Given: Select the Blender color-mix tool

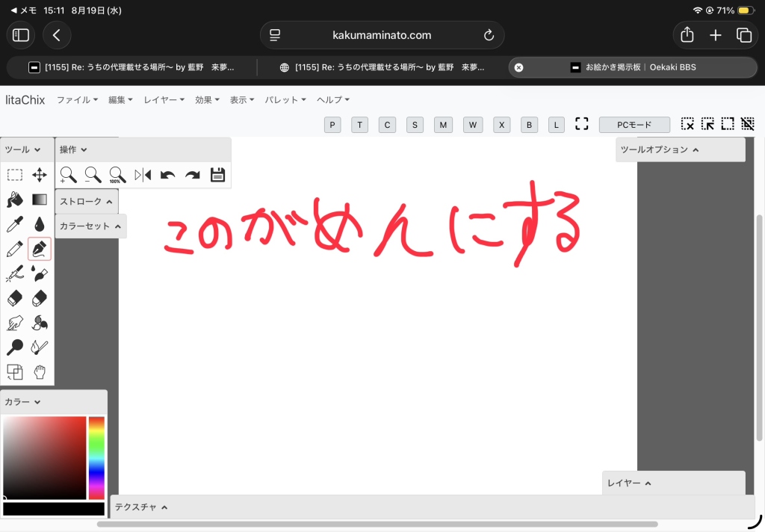Looking at the screenshot, I should pyautogui.click(x=40, y=323).
